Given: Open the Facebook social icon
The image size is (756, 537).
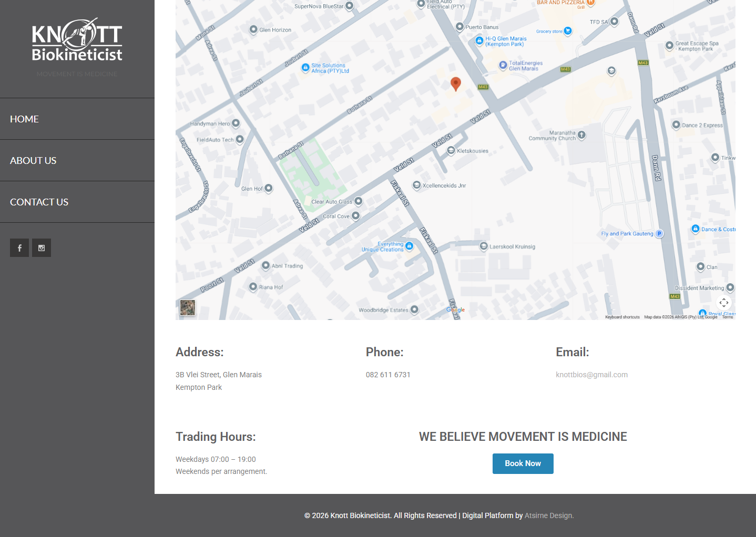Looking at the screenshot, I should click(x=19, y=248).
